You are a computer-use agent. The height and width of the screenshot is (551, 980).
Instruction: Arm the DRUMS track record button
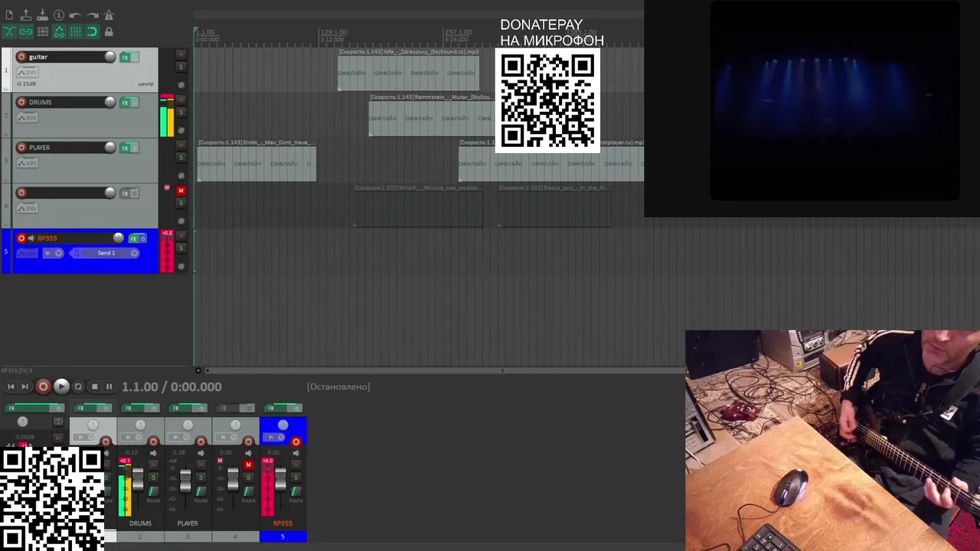coord(21,102)
